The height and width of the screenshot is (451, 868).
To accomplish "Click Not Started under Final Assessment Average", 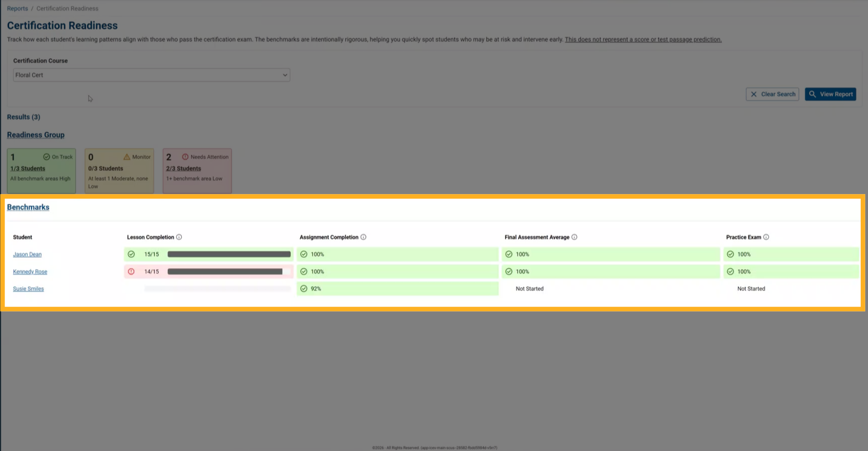I will [x=530, y=289].
